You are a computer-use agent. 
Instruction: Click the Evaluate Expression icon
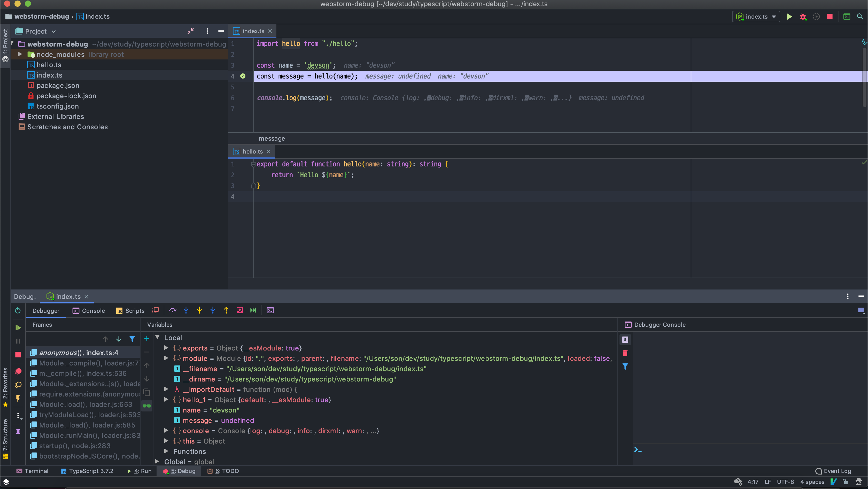(x=270, y=310)
